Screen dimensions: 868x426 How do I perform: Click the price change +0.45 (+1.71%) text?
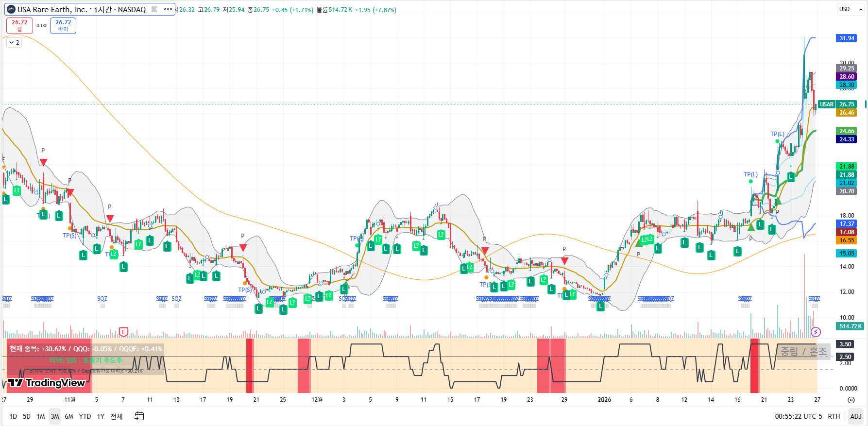click(292, 10)
